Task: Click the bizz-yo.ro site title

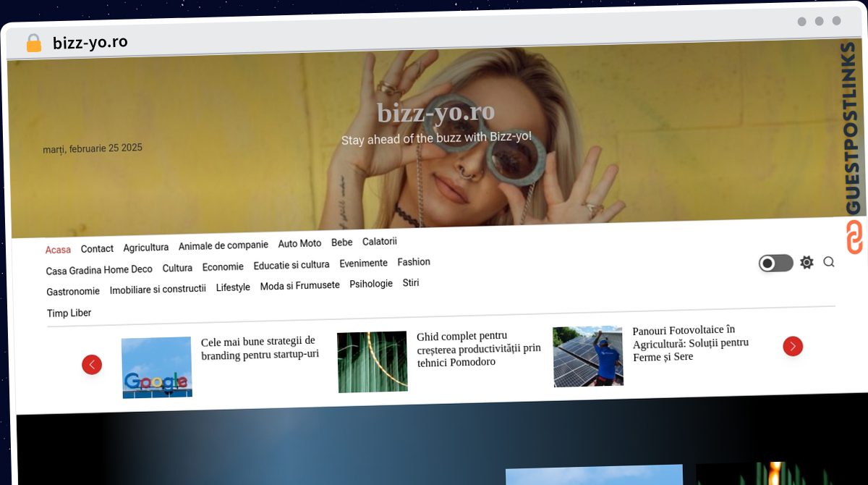Action: click(x=436, y=111)
